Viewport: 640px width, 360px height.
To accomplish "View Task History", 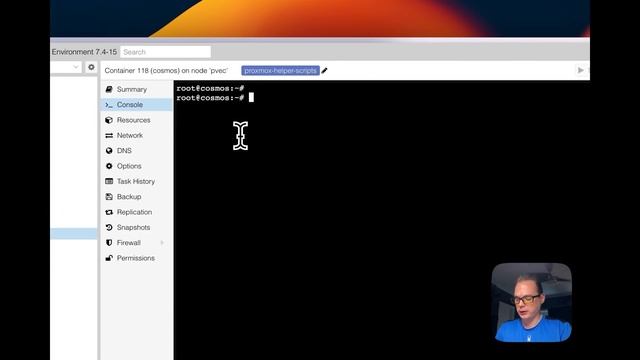I will click(x=136, y=181).
